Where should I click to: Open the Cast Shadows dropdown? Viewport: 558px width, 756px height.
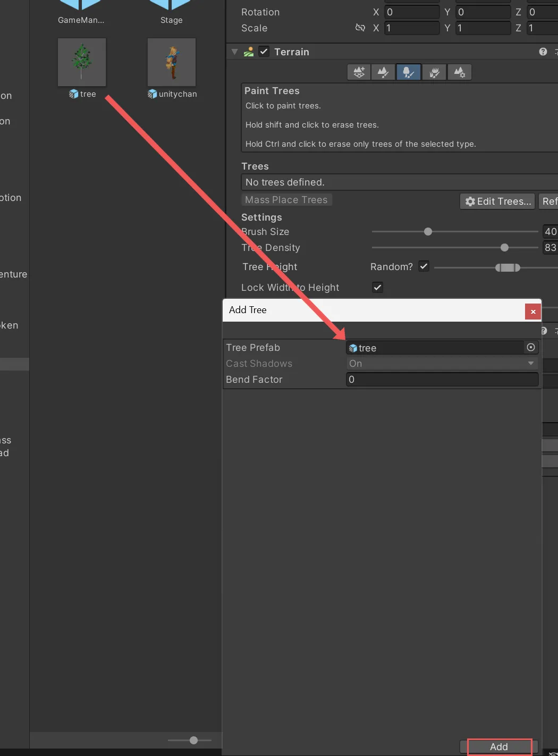[442, 364]
